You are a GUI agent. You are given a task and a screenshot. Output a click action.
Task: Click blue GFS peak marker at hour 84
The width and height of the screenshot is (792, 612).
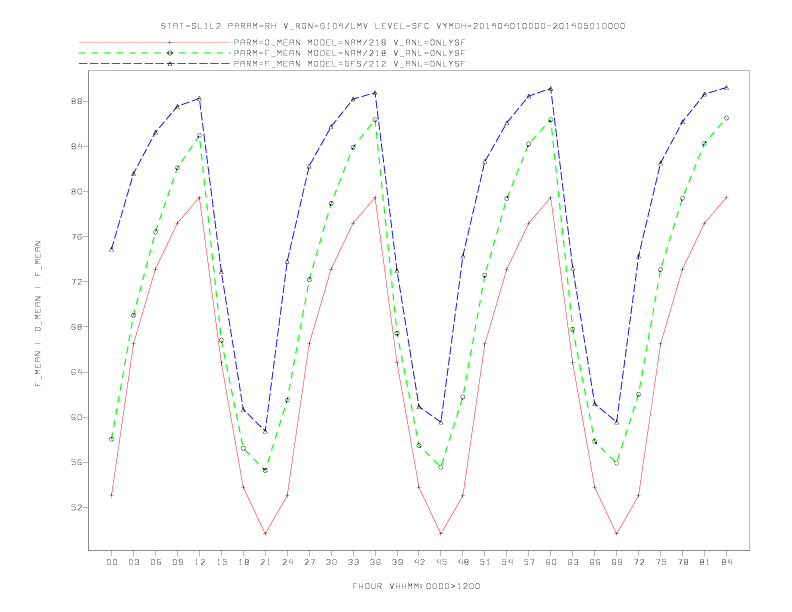(727, 87)
